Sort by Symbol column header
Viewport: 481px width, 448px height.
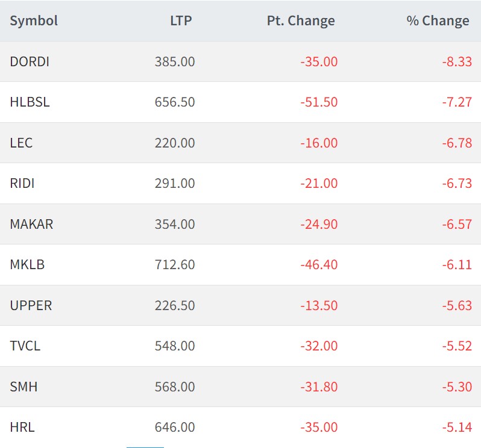(34, 21)
